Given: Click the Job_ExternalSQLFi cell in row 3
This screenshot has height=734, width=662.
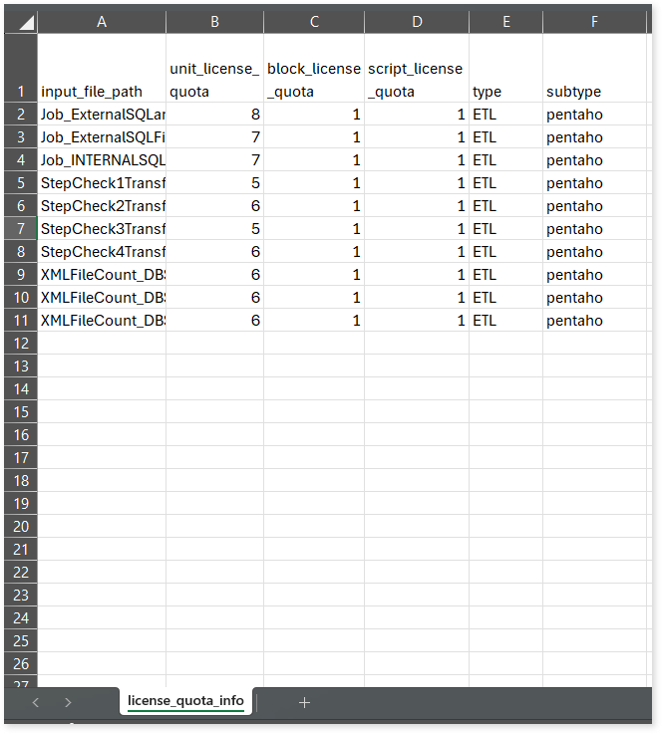Looking at the screenshot, I should (101, 137).
